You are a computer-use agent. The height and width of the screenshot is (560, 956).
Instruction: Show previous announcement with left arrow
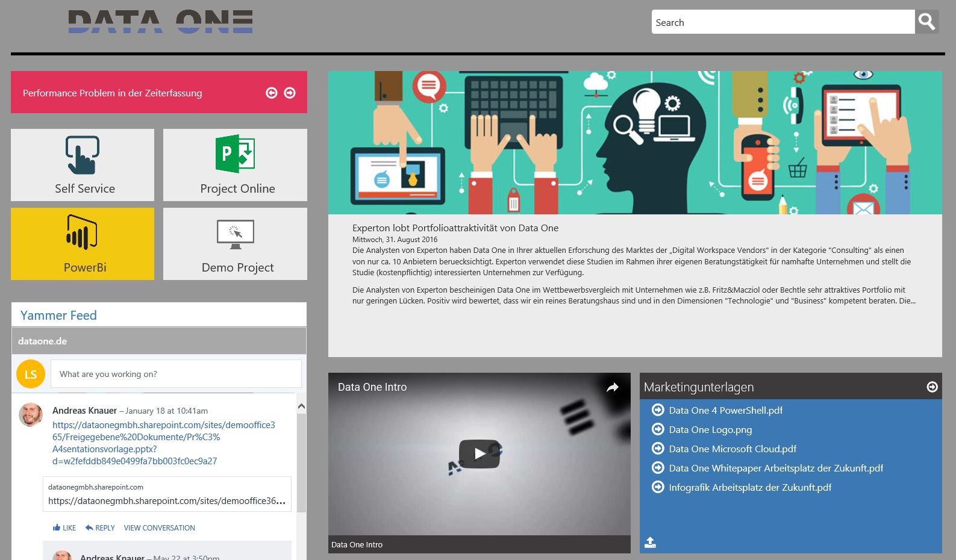(x=272, y=93)
